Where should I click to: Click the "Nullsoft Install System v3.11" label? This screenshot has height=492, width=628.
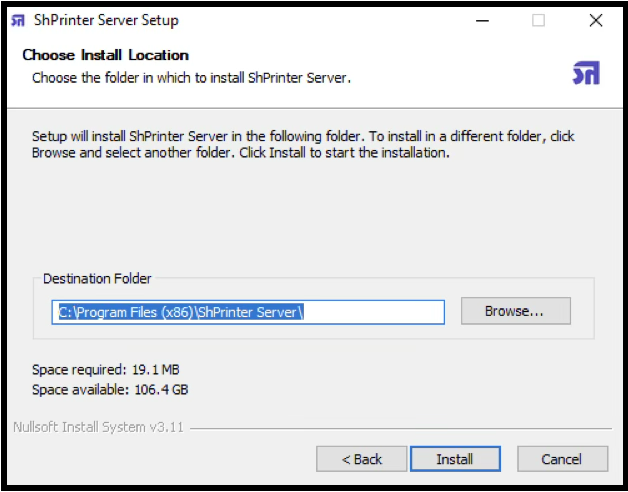[x=99, y=427]
